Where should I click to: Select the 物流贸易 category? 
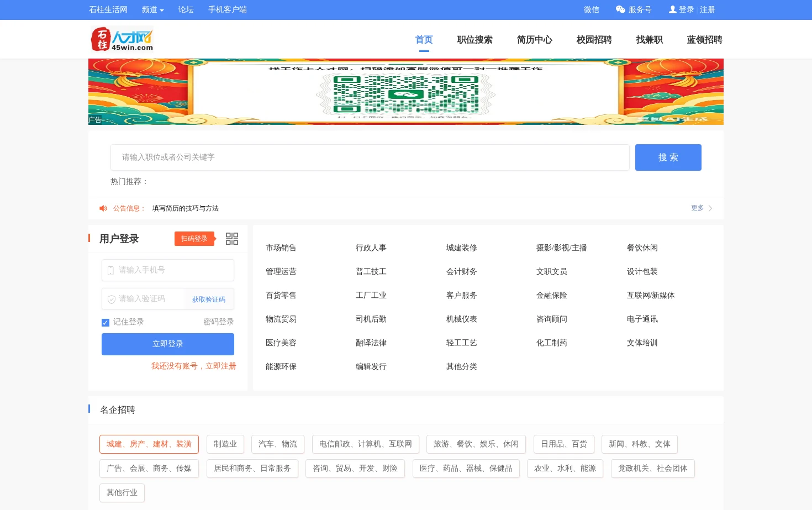[x=281, y=319]
